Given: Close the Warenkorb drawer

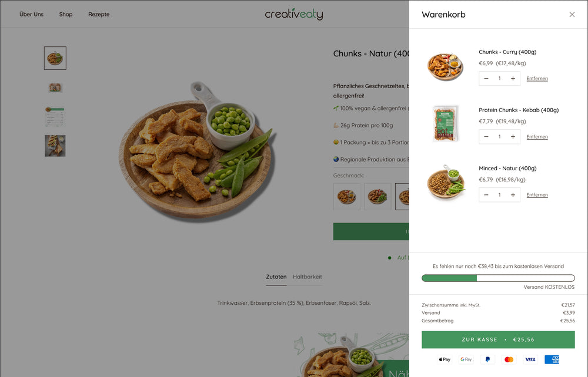Looking at the screenshot, I should 572,14.
